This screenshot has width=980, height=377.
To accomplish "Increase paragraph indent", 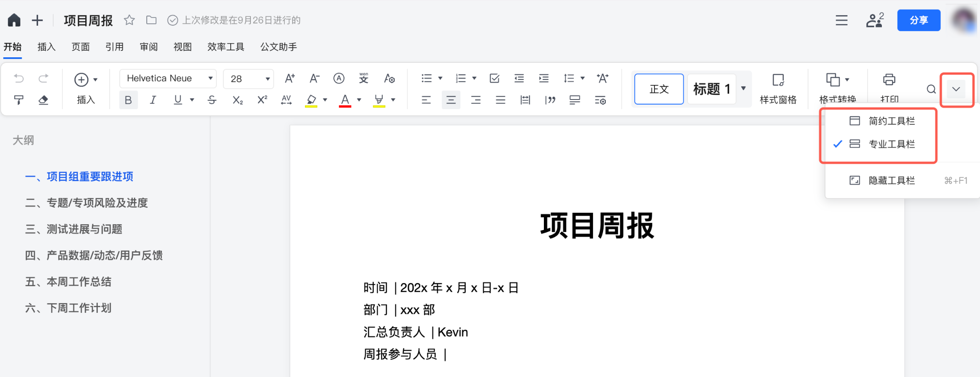I will coord(544,78).
